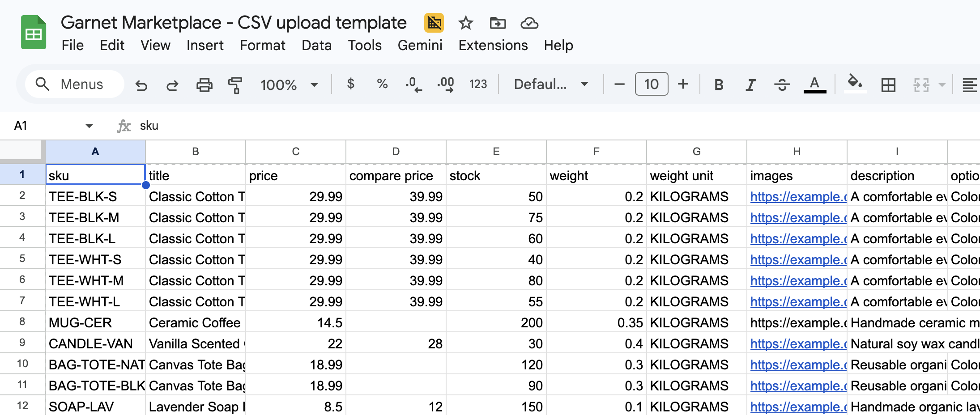Screen dimensions: 980x415
Task: Open the borders icon
Action: (888, 84)
